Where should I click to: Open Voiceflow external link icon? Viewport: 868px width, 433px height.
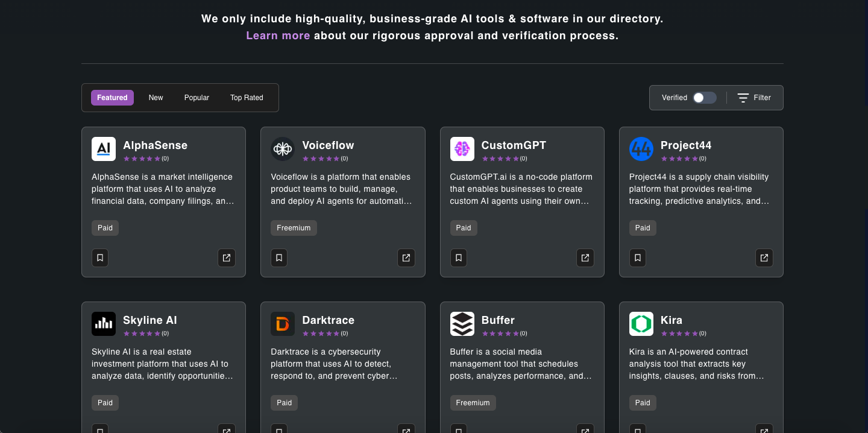point(406,258)
